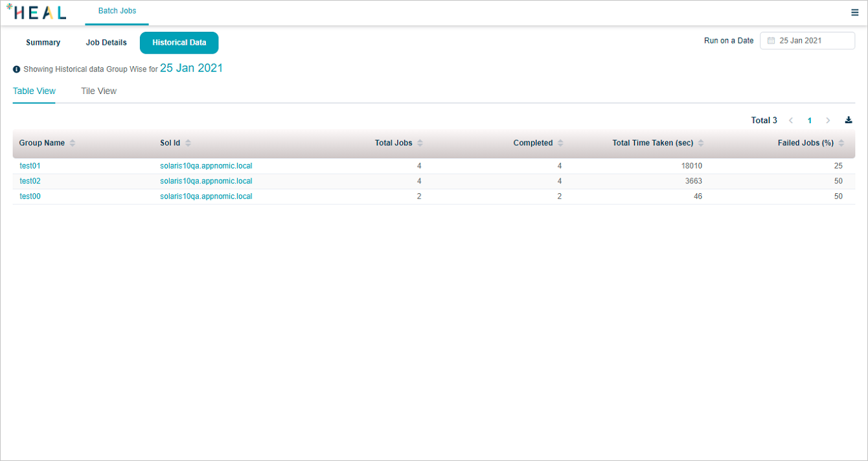868x461 pixels.
Task: Open solaris10qa.appnomic.local link for test02
Action: pos(206,182)
